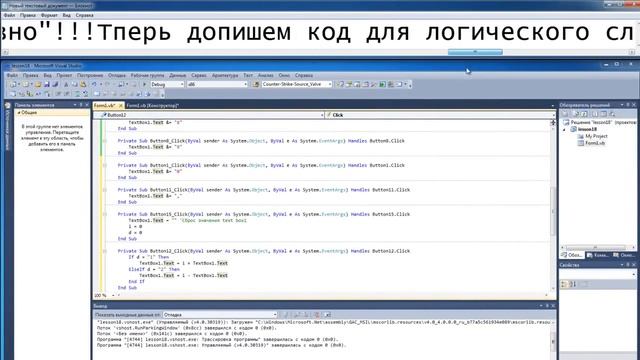Click Solution Explorer horizontal scrollbar thumb
The height and width of the screenshot is (360, 640).
click(x=595, y=247)
